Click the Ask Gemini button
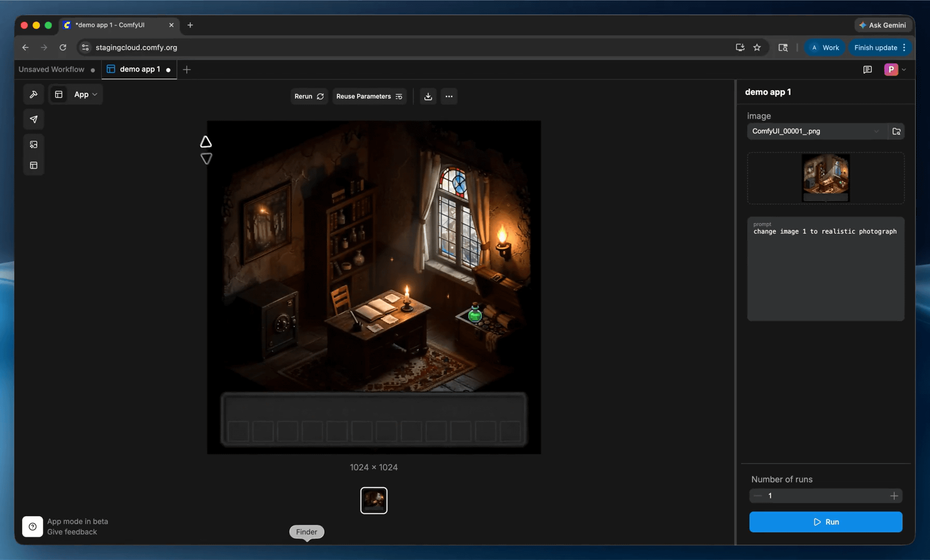Image resolution: width=930 pixels, height=560 pixels. point(883,25)
